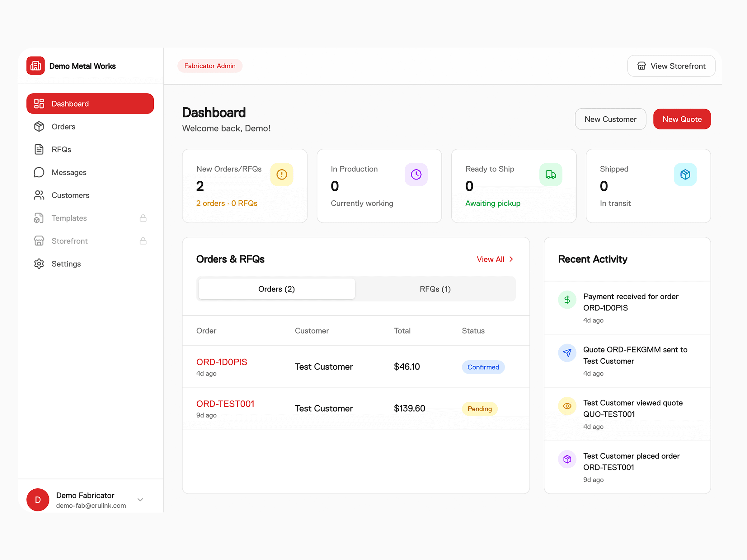The image size is (747, 560).
Task: Open View All arrow for Orders & RFQs
Action: 511,259
